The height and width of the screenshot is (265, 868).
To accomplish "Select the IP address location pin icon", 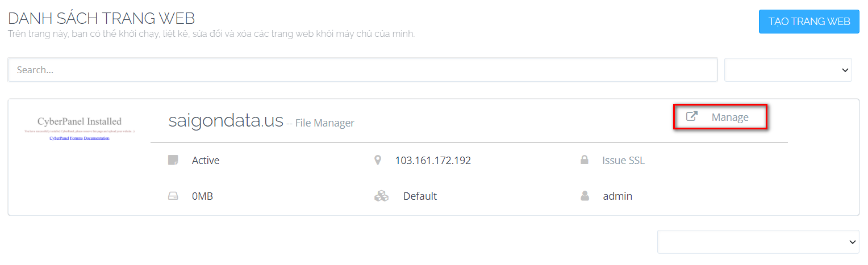I will [x=378, y=161].
